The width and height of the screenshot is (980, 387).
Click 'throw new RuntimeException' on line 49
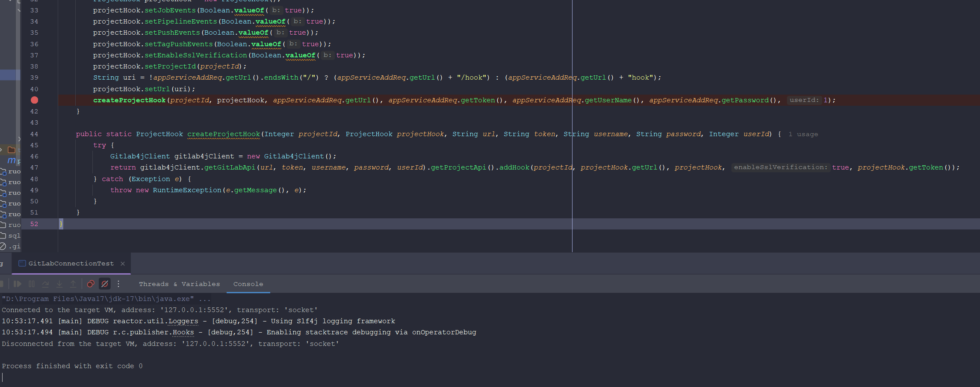(x=165, y=190)
